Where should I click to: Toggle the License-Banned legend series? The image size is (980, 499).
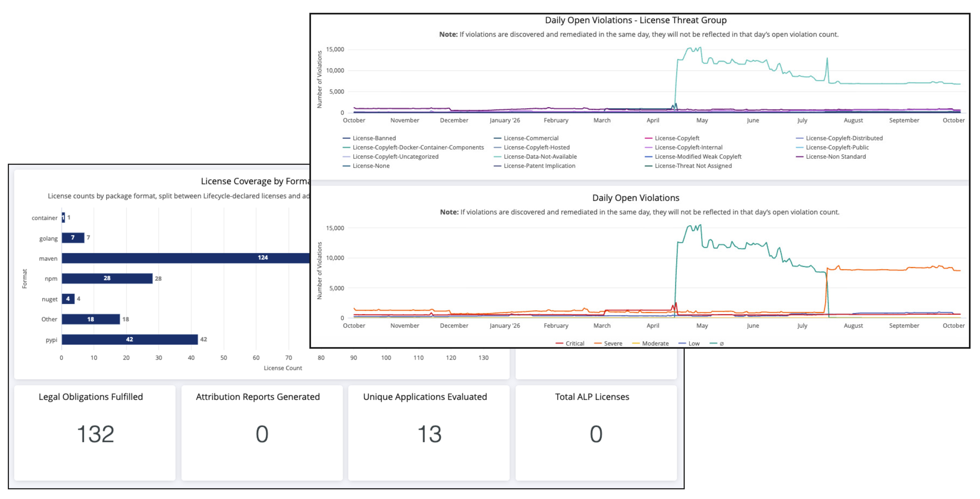369,138
